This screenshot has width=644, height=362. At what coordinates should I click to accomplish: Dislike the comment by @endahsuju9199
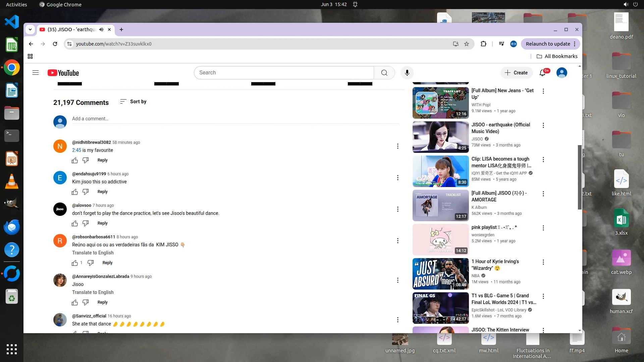pos(86,192)
